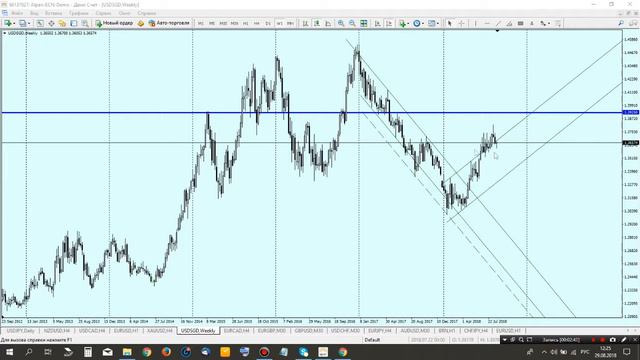Expand the Arrows tool dropdown
The image size is (640, 360).
pyautogui.click(x=549, y=23)
